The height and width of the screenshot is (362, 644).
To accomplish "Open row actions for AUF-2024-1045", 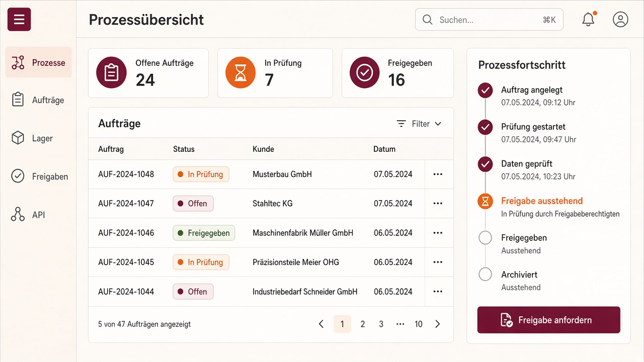I will [x=438, y=262].
